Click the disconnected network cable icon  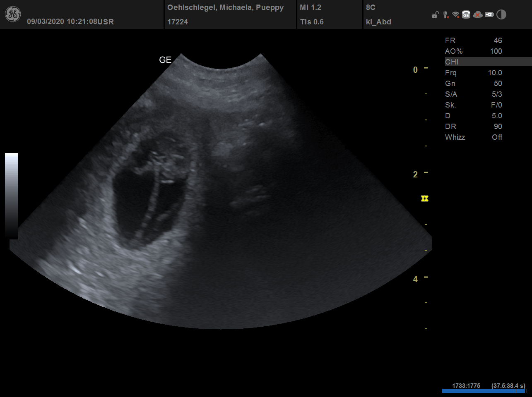(445, 15)
